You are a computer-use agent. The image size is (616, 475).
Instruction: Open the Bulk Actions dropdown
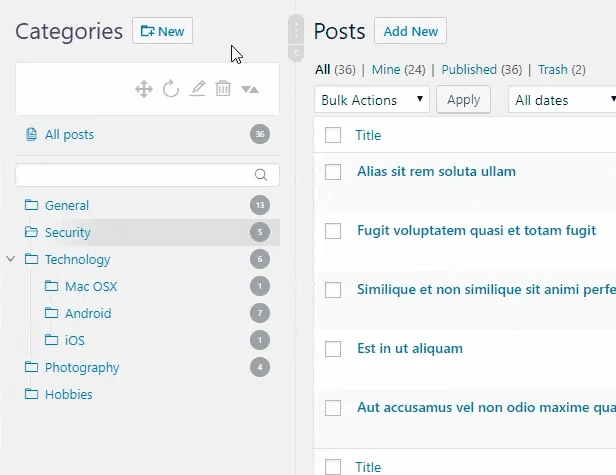(372, 100)
